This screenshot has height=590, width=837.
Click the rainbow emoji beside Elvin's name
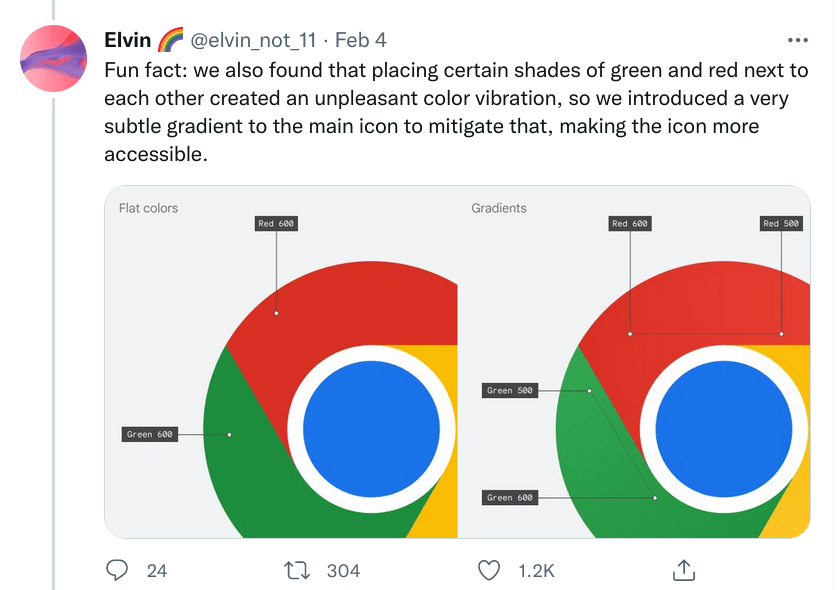[x=168, y=41]
